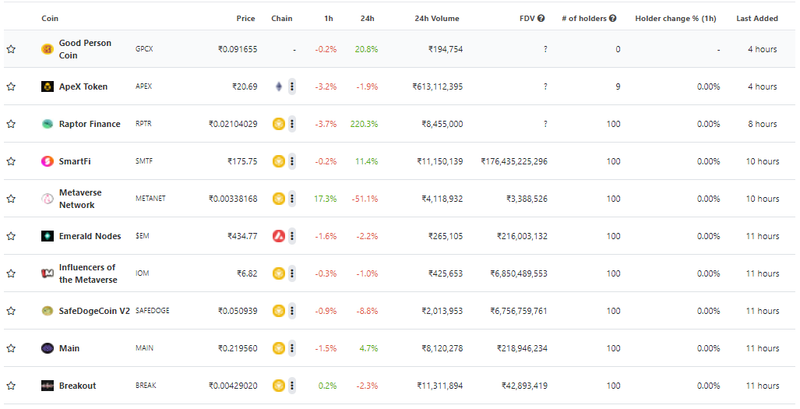This screenshot has height=409, width=800.
Task: Open chain options menu for SmartFi
Action: click(x=292, y=161)
